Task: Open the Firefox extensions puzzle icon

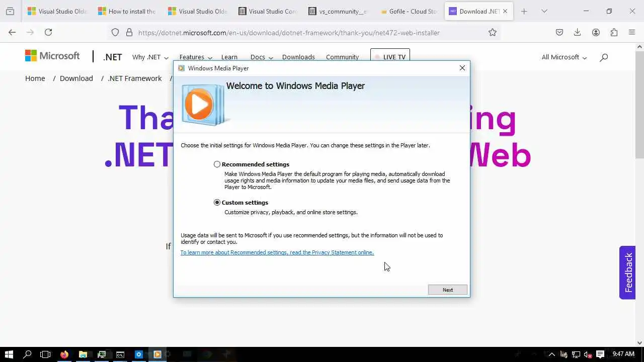Action: 614,32
